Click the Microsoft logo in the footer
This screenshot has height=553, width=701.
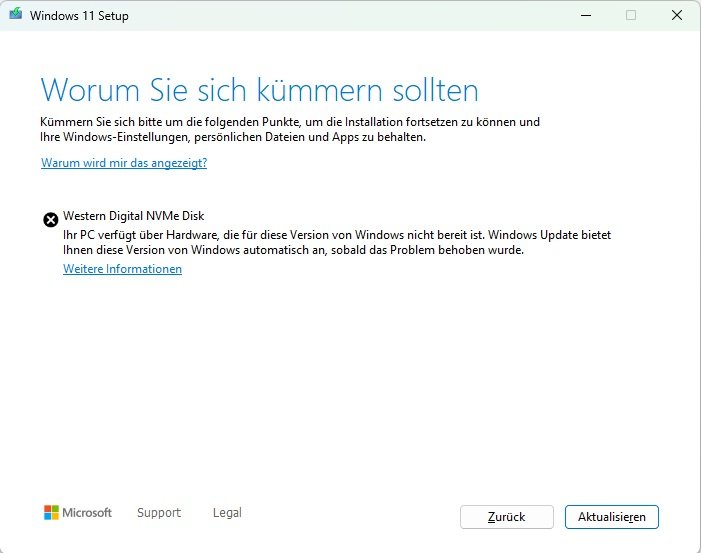(x=78, y=512)
